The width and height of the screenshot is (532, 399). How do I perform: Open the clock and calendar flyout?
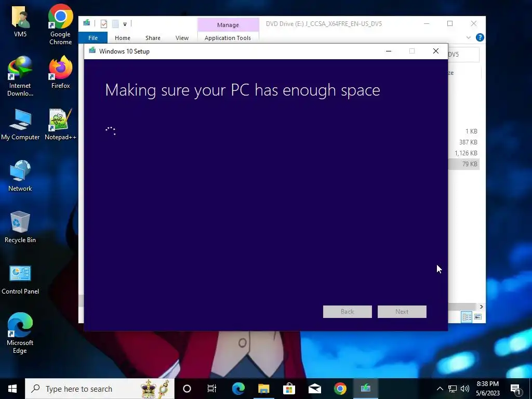(487, 389)
